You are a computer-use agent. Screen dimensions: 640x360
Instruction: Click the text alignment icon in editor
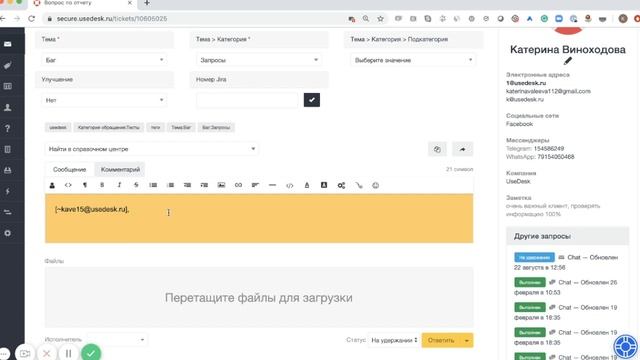pyautogui.click(x=255, y=185)
